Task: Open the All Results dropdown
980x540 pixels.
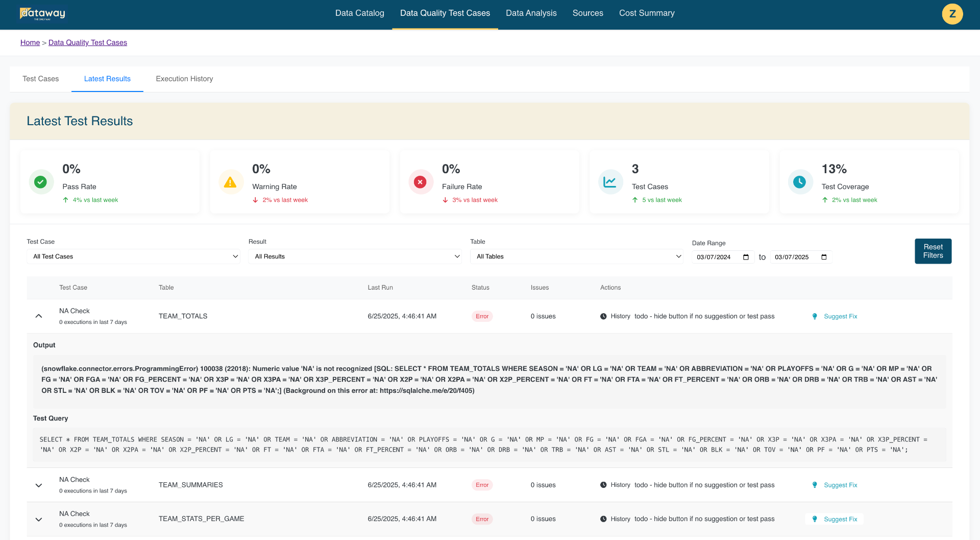Action: (x=355, y=256)
